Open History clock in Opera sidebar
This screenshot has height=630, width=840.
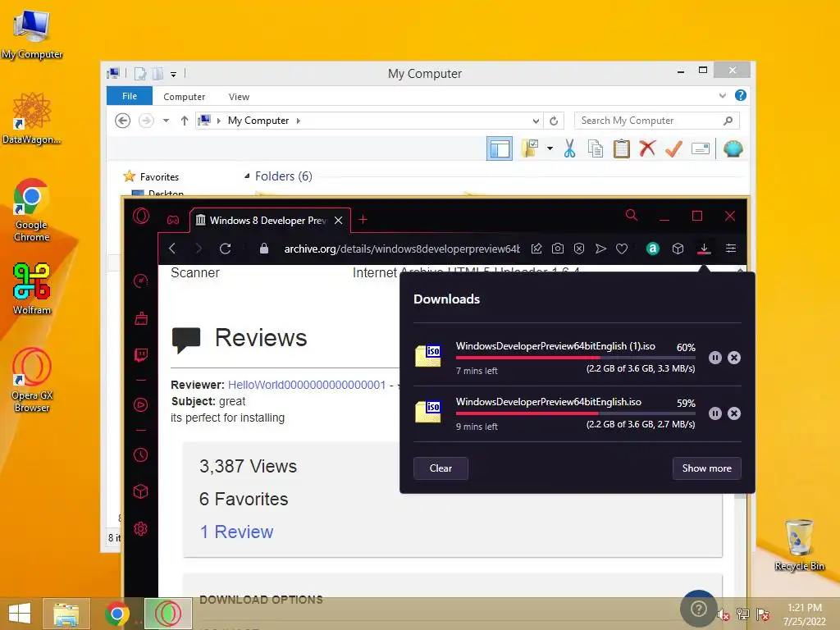point(141,454)
